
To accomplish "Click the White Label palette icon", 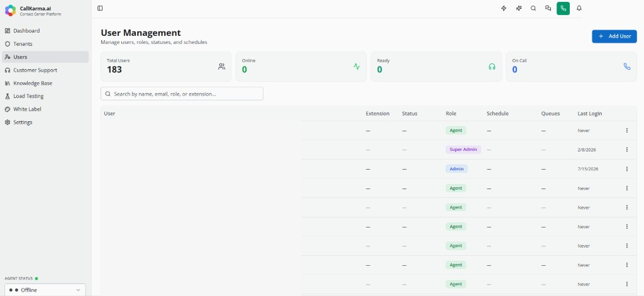I will coord(8,109).
